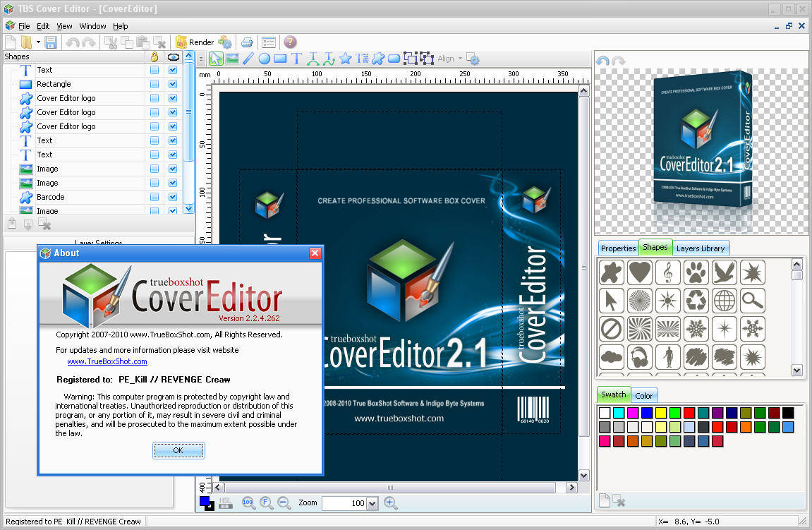Choose the cloud shape
Screen dimensions: 812x530
612,356
